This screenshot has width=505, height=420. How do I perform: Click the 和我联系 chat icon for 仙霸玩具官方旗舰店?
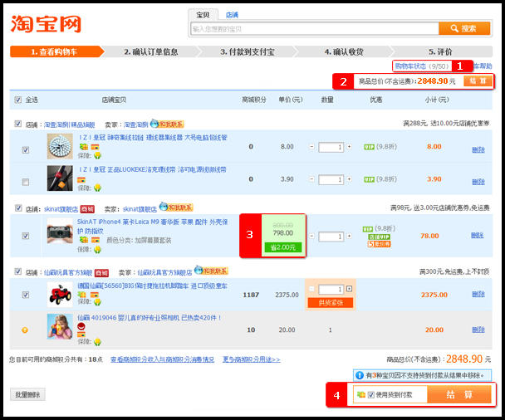(212, 271)
